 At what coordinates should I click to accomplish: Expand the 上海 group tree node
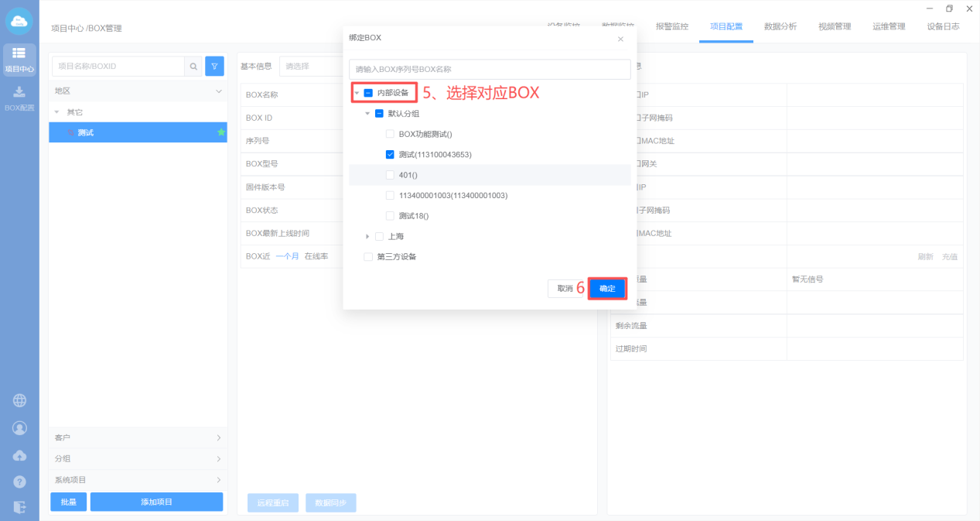pos(367,236)
